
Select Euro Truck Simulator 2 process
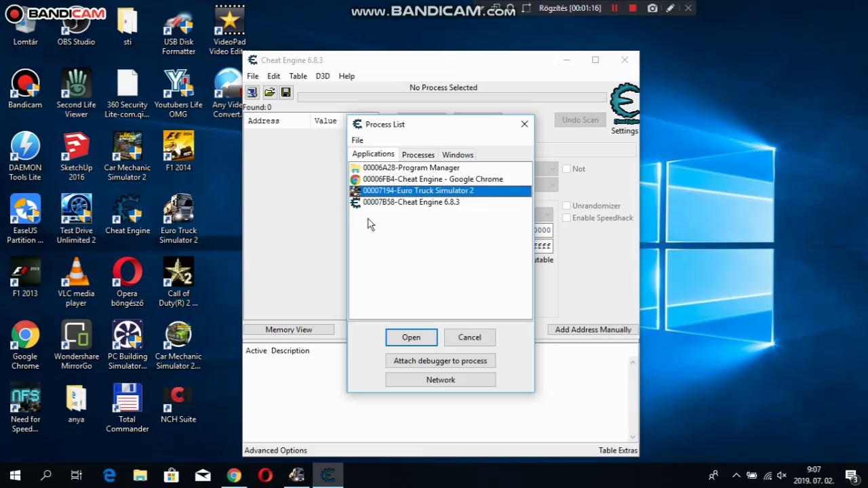click(440, 190)
